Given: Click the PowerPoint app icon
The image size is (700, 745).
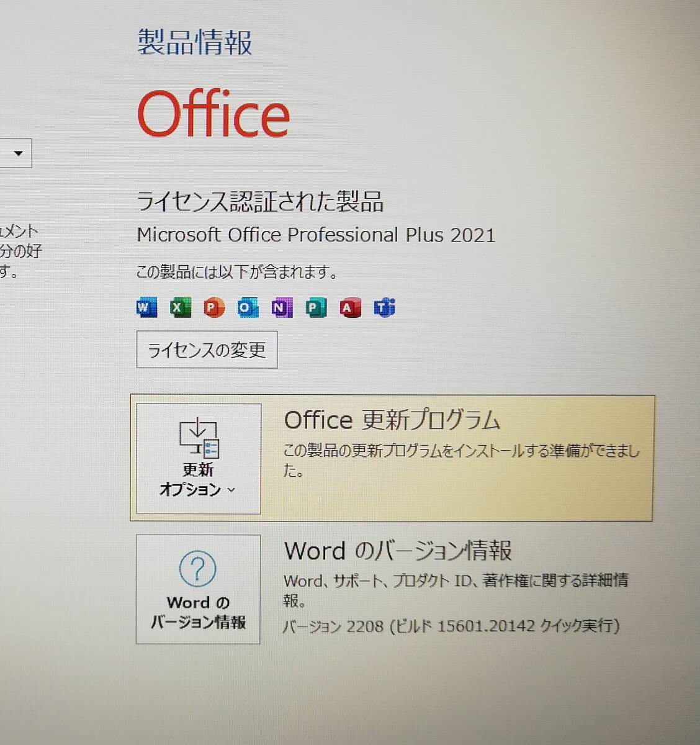Looking at the screenshot, I should (214, 307).
